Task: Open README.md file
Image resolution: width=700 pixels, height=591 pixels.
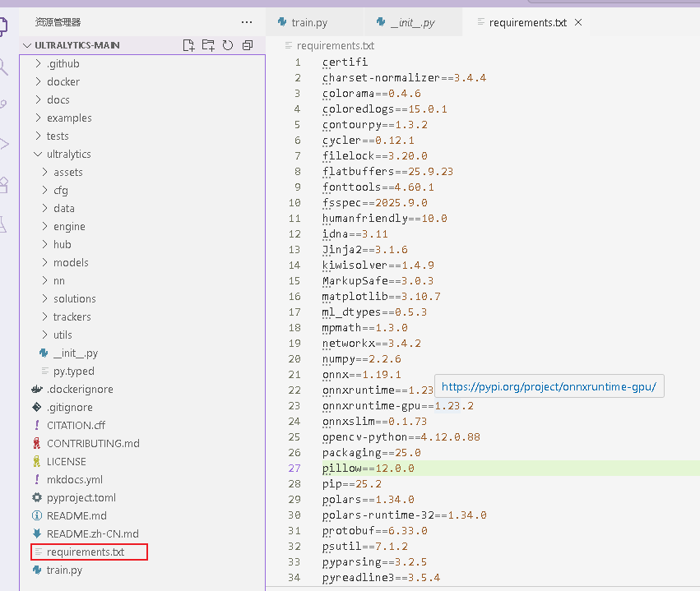Action: click(76, 515)
